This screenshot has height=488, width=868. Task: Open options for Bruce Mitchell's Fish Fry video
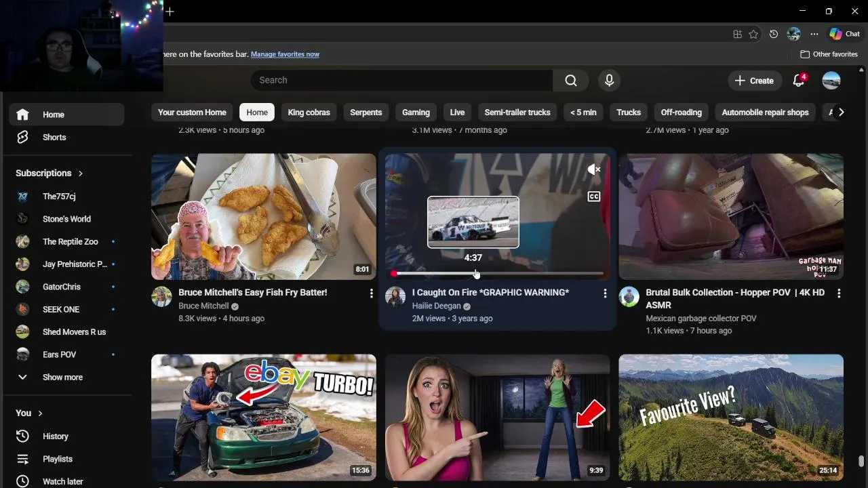point(371,293)
